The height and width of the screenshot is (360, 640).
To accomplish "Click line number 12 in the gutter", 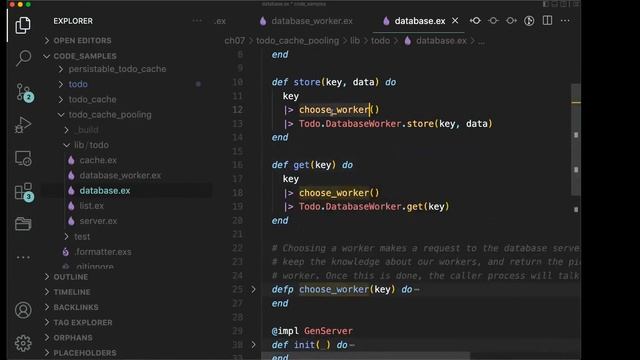I will pos(238,110).
